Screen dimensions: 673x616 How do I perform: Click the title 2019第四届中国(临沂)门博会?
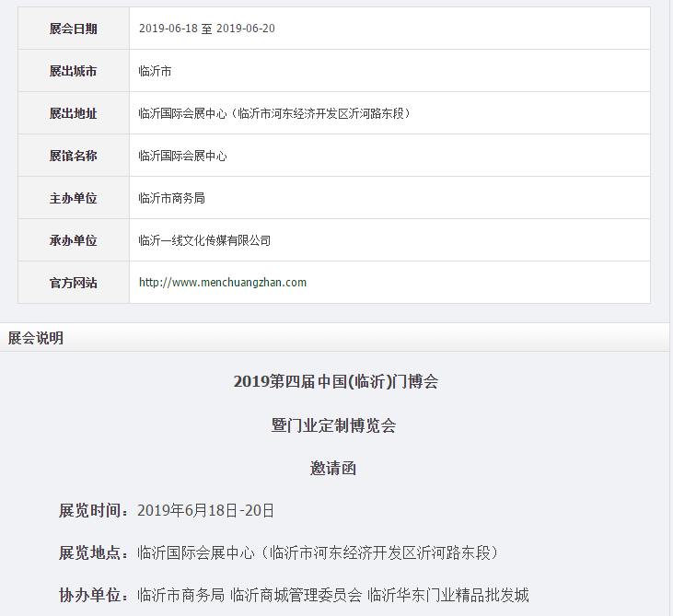[x=336, y=381]
